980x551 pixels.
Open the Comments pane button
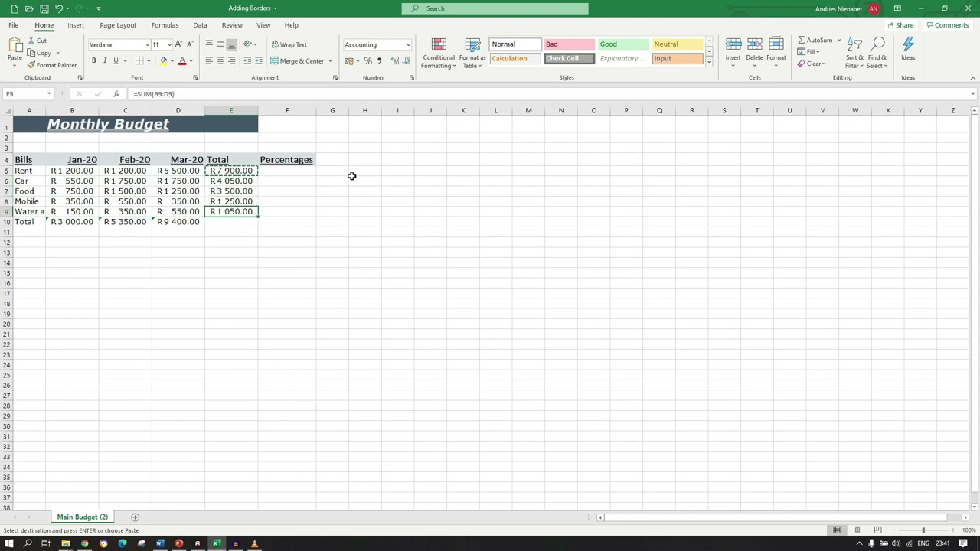tap(948, 25)
